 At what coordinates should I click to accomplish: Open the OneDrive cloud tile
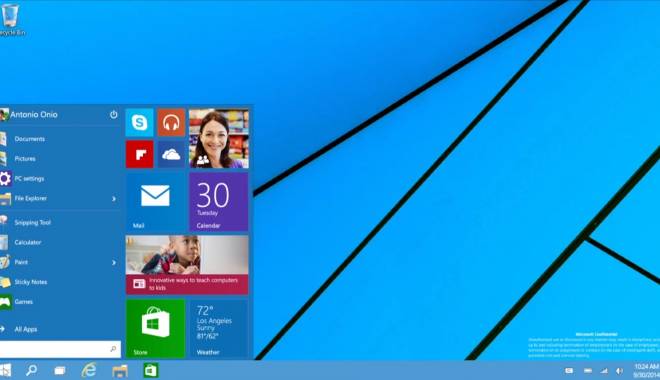click(x=171, y=154)
